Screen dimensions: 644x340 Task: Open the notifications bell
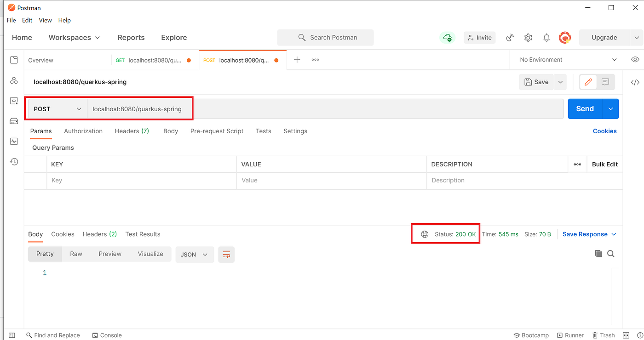pos(546,38)
